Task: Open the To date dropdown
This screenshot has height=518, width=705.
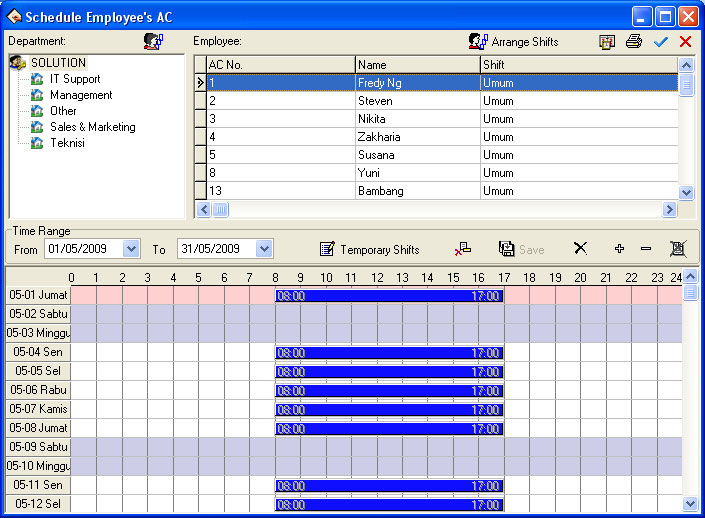Action: [264, 249]
